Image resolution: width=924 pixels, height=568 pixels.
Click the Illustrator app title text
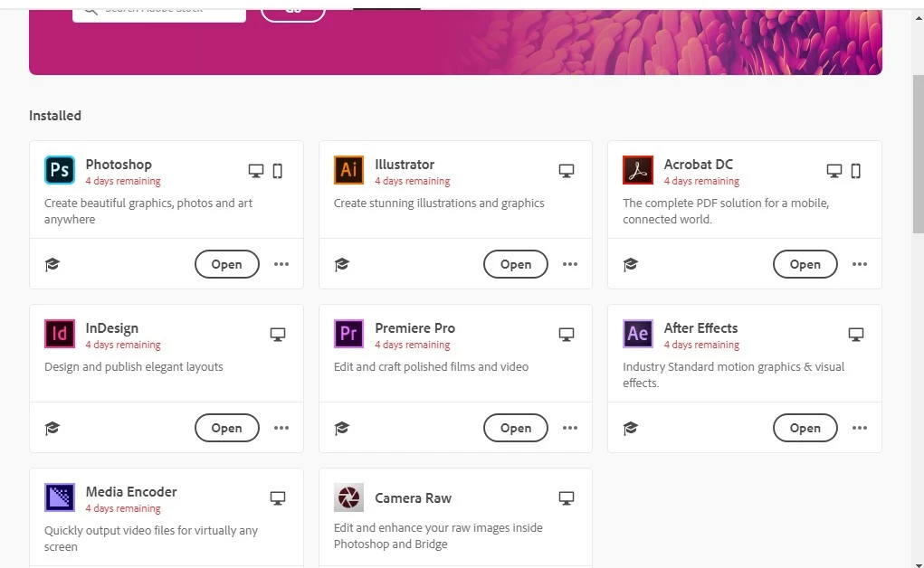[x=405, y=165]
